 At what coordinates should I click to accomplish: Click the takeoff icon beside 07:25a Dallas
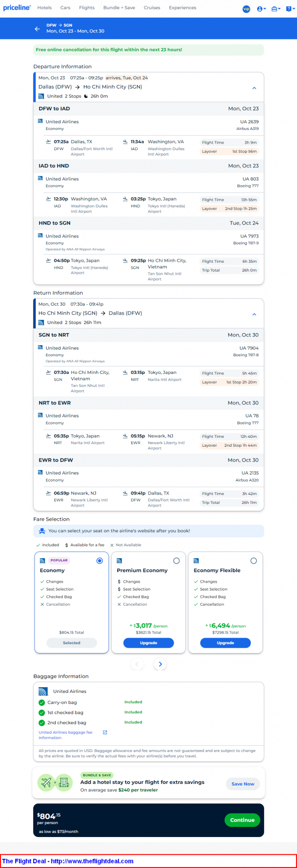pyautogui.click(x=48, y=142)
